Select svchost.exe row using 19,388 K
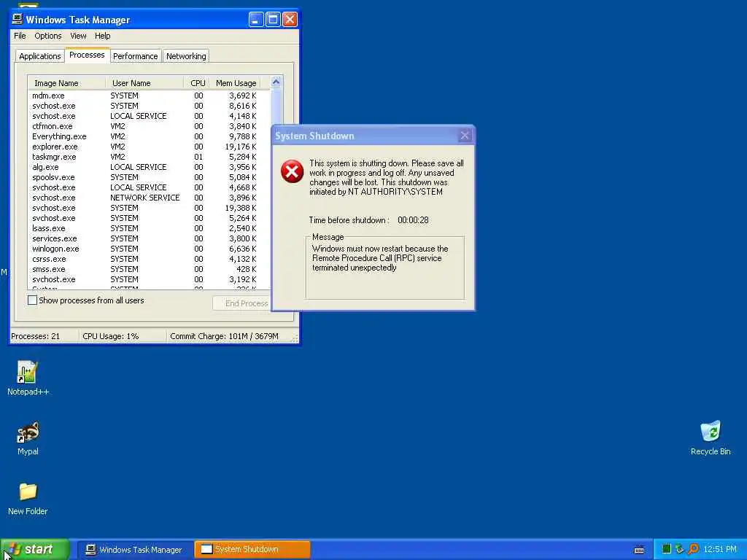The width and height of the screenshot is (747, 560). tap(149, 208)
